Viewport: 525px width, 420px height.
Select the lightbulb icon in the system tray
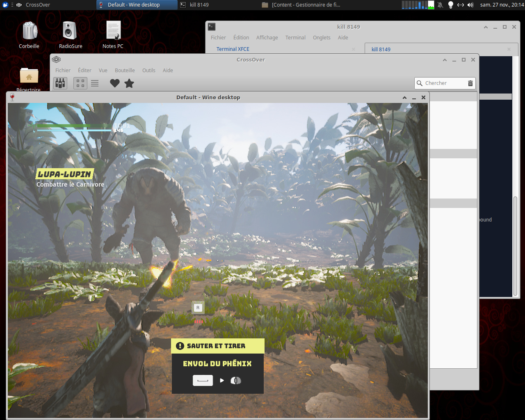(x=451, y=5)
